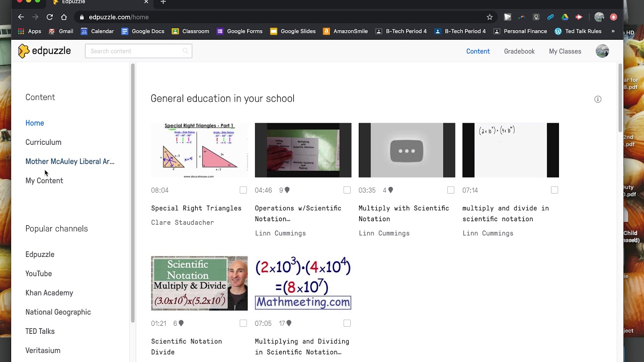The image size is (644, 362).
Task: Open the Google Docs bookmark
Action: [x=143, y=31]
